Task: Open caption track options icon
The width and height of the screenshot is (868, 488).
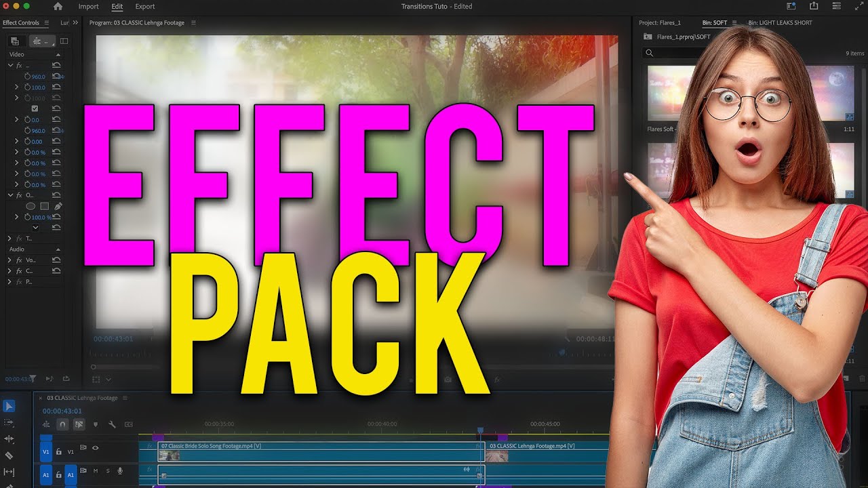Action: pos(128,424)
